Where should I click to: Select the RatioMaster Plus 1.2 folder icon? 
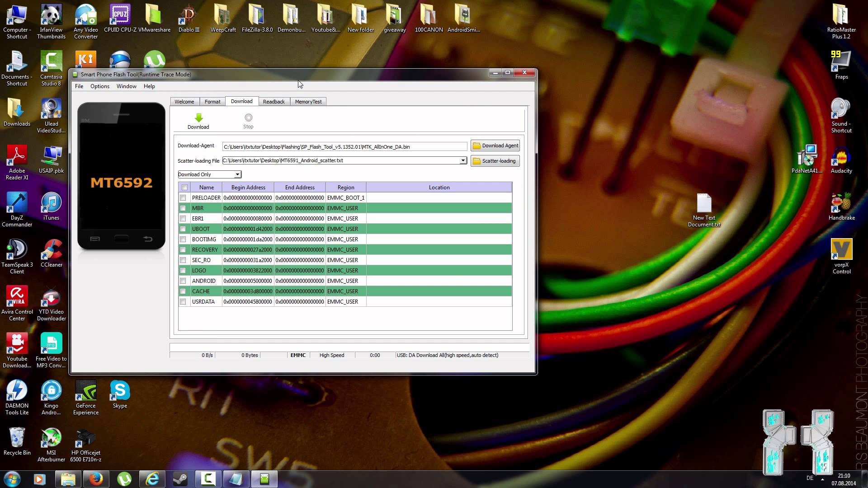(841, 22)
